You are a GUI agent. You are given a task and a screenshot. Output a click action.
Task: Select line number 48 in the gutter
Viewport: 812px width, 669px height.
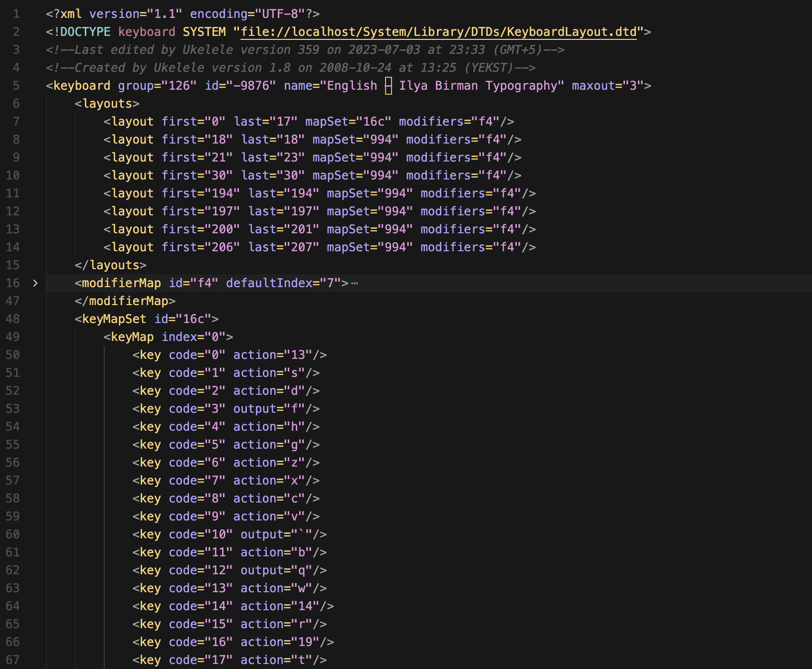(x=13, y=319)
